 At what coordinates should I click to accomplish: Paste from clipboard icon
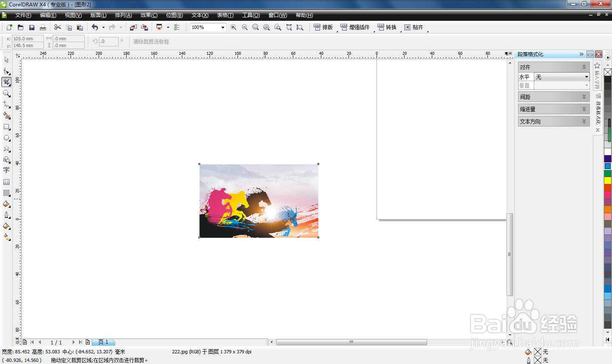point(80,27)
